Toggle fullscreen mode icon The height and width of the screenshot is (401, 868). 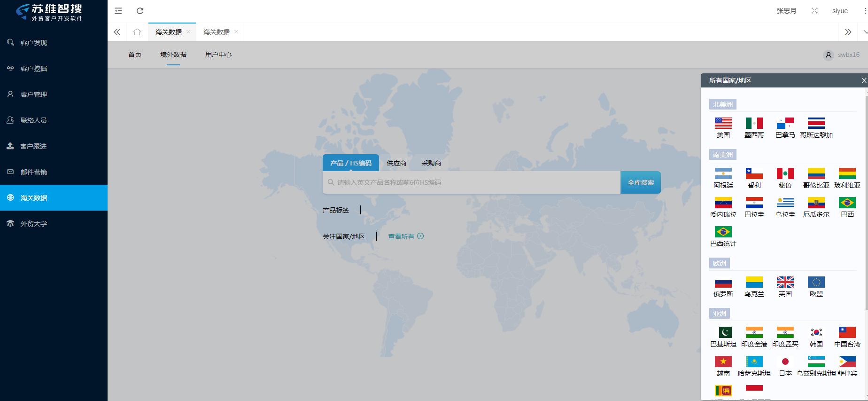click(814, 11)
